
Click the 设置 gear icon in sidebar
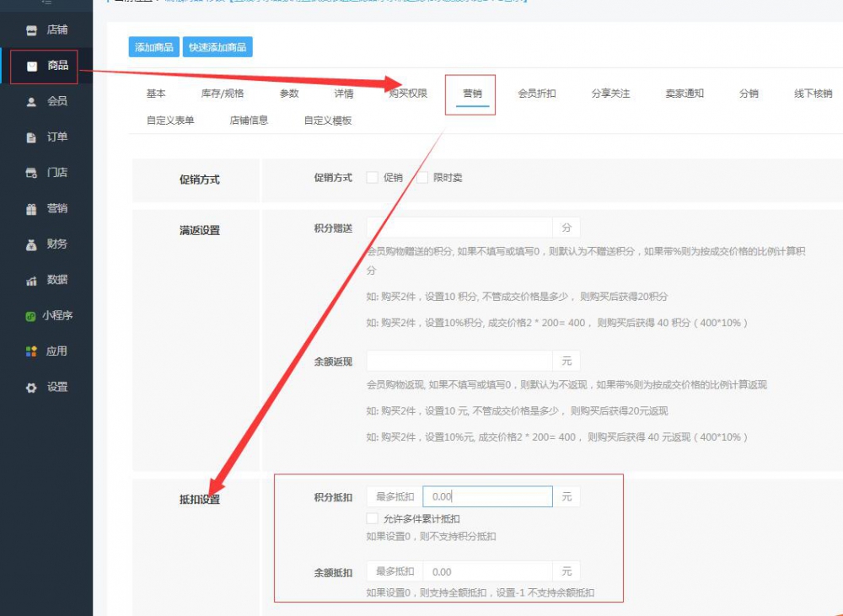pos(32,388)
